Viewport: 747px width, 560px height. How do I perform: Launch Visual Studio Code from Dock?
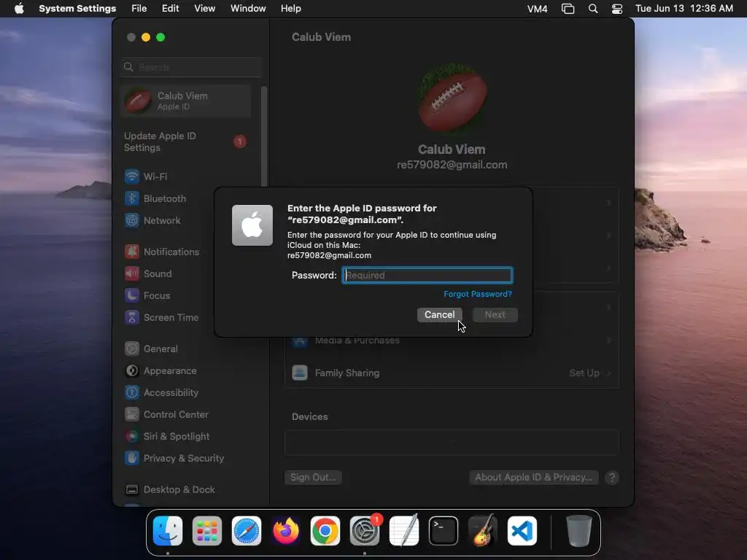[522, 531]
